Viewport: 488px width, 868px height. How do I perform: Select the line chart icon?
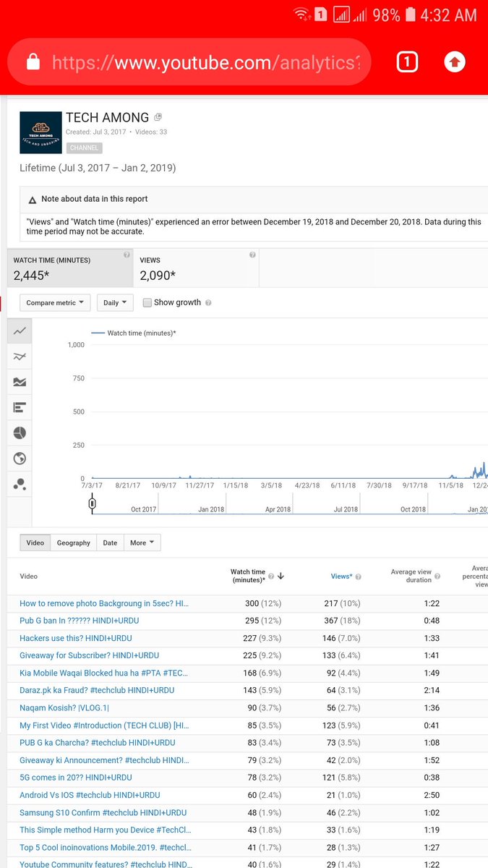(x=20, y=331)
